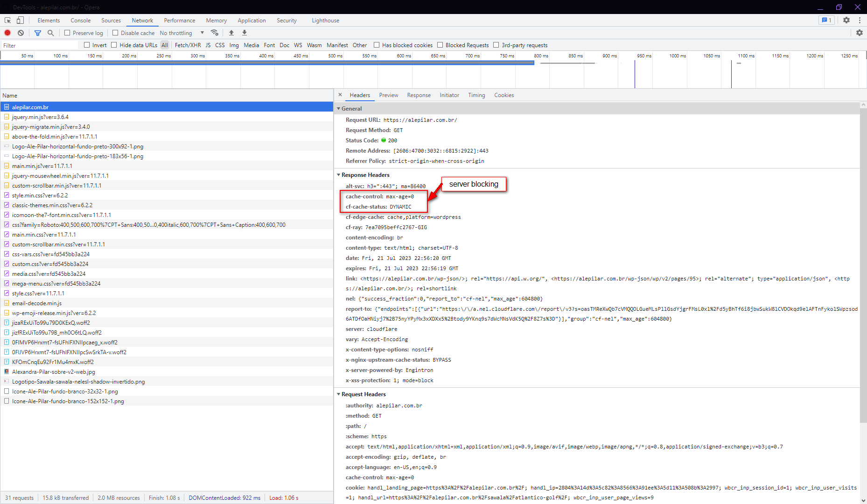Screen dimensions: 867x504
Task: Switch to the Console tab
Action: pyautogui.click(x=80, y=21)
